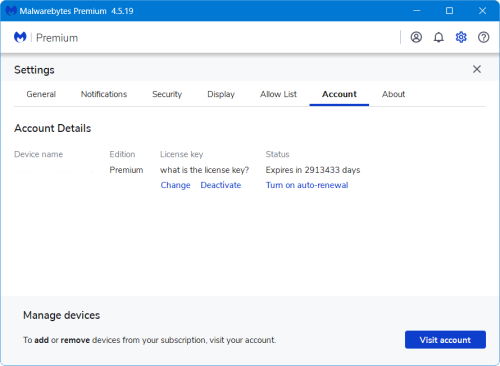This screenshot has height=366, width=500.
Task: Click the 'Manage devices' heading
Action: tap(62, 315)
